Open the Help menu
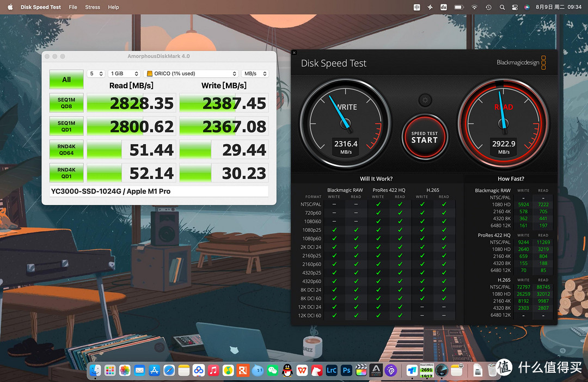 [x=113, y=7]
